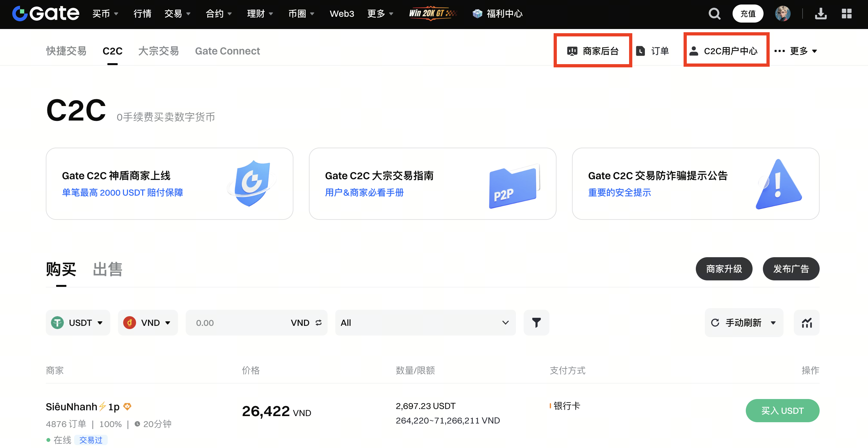Switch to the 大宗交易 tab
Screen dimensions: 868x448
pyautogui.click(x=158, y=51)
